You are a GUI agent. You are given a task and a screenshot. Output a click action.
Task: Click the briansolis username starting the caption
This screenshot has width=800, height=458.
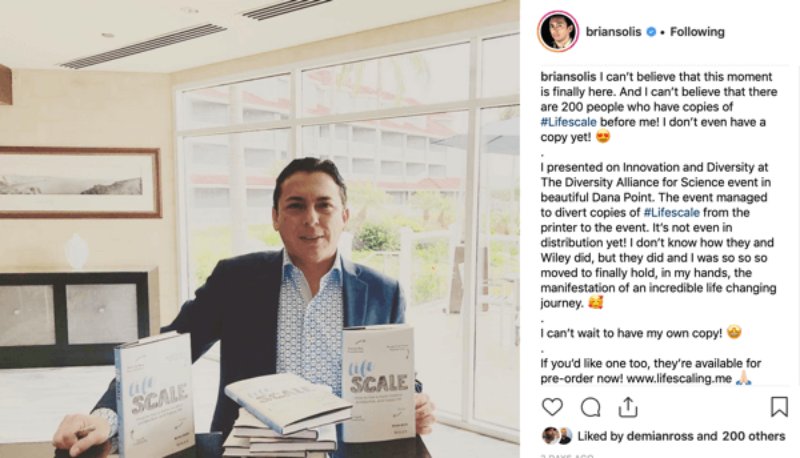(568, 77)
